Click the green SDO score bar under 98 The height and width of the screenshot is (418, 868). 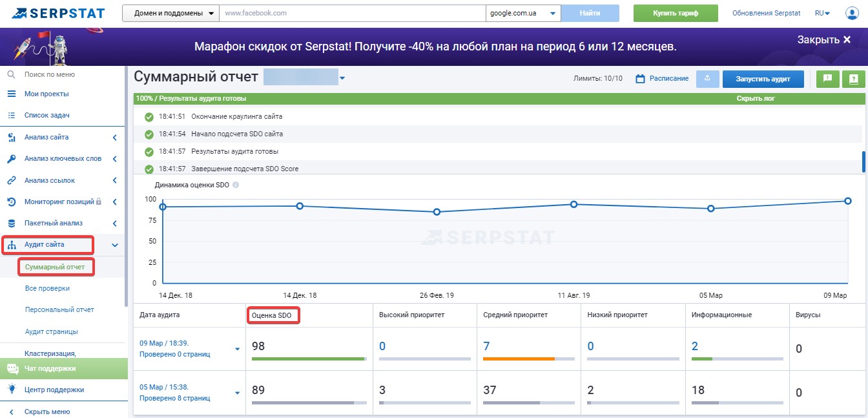[308, 359]
